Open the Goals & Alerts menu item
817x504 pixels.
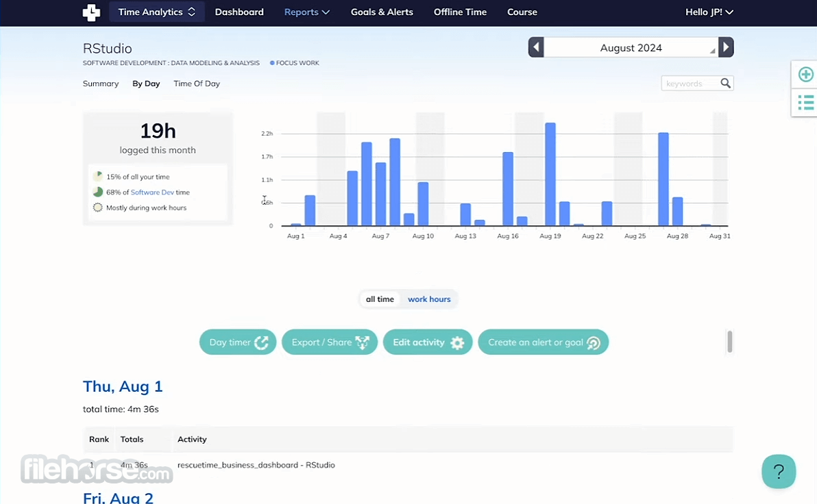pyautogui.click(x=382, y=12)
